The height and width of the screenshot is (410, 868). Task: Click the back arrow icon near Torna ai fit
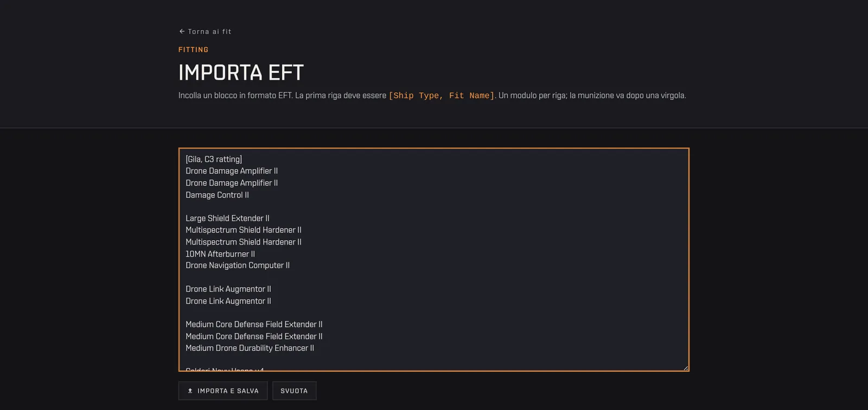182,31
